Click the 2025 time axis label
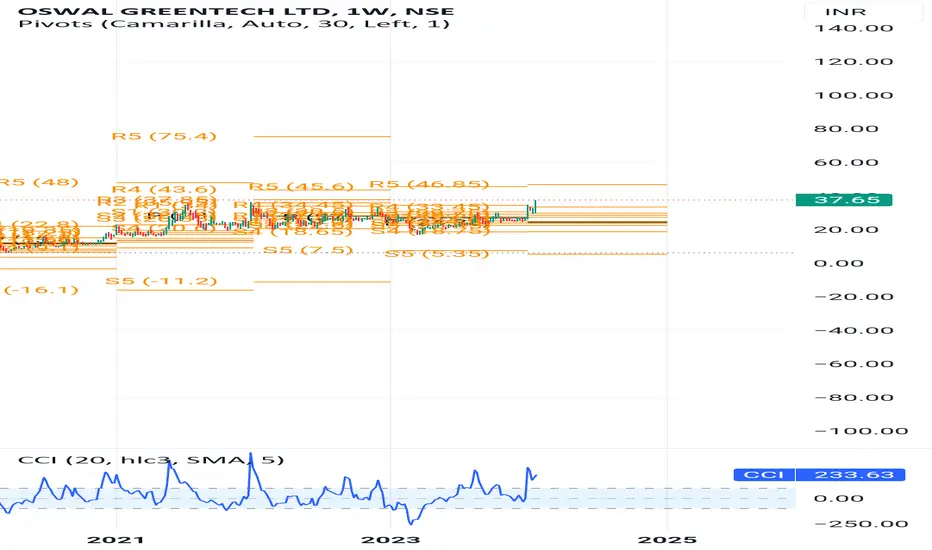Screen dimensions: 932x550 667,540
